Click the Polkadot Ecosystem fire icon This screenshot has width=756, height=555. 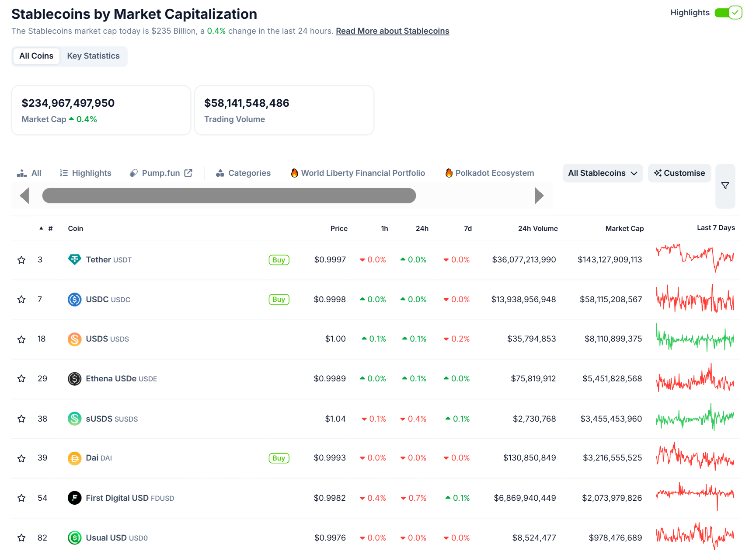click(449, 173)
